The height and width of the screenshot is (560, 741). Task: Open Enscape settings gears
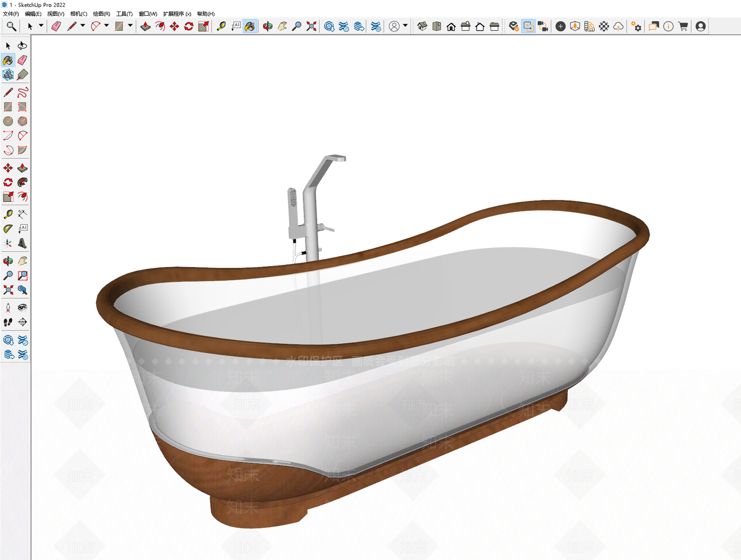[636, 26]
